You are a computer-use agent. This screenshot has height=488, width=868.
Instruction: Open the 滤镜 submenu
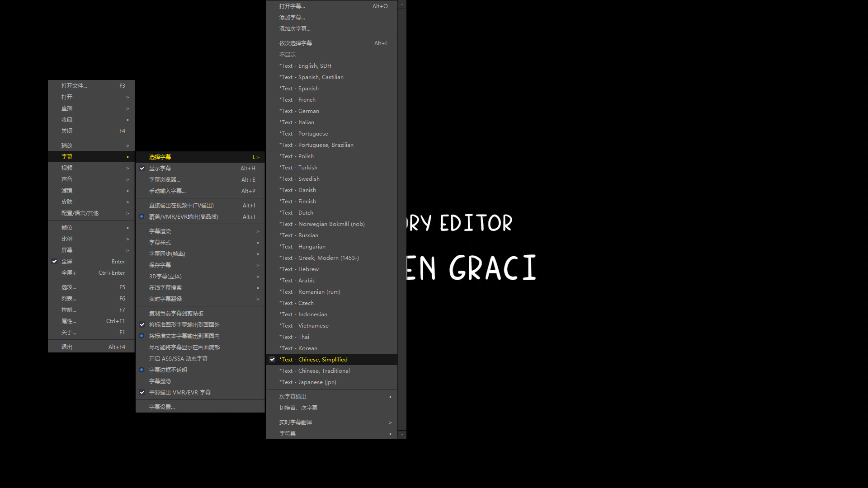click(x=91, y=191)
